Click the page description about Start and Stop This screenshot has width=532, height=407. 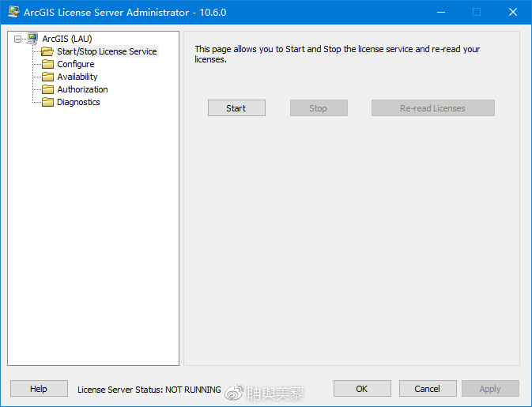pyautogui.click(x=338, y=54)
